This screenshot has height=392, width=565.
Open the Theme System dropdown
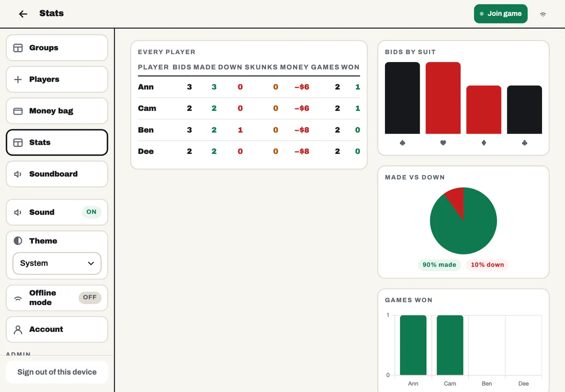(57, 263)
